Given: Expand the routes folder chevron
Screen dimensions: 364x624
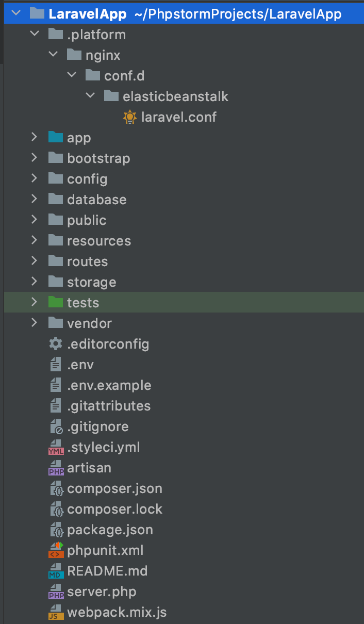Looking at the screenshot, I should pyautogui.click(x=35, y=261).
